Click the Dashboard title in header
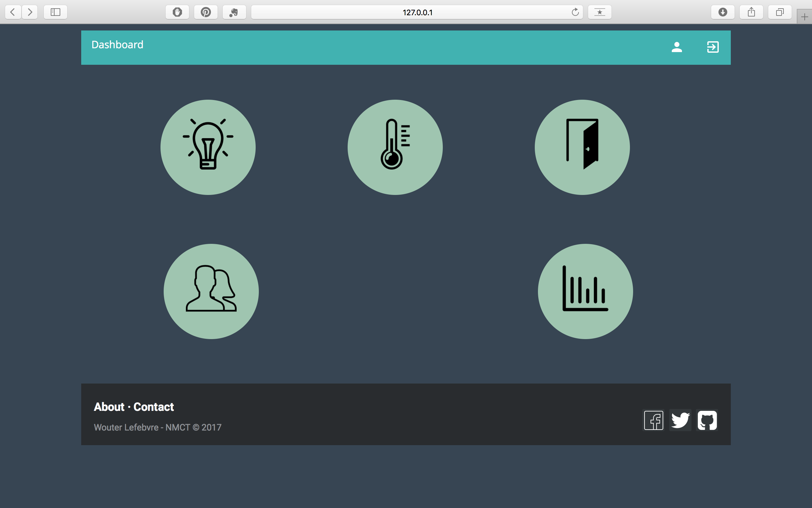The height and width of the screenshot is (508, 812). coord(117,45)
